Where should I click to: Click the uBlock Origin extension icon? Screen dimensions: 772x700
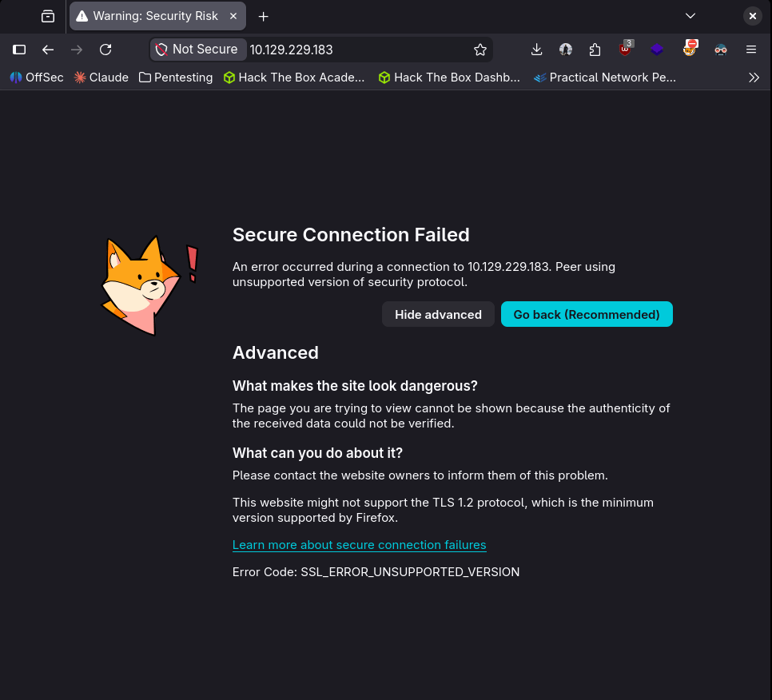click(626, 50)
